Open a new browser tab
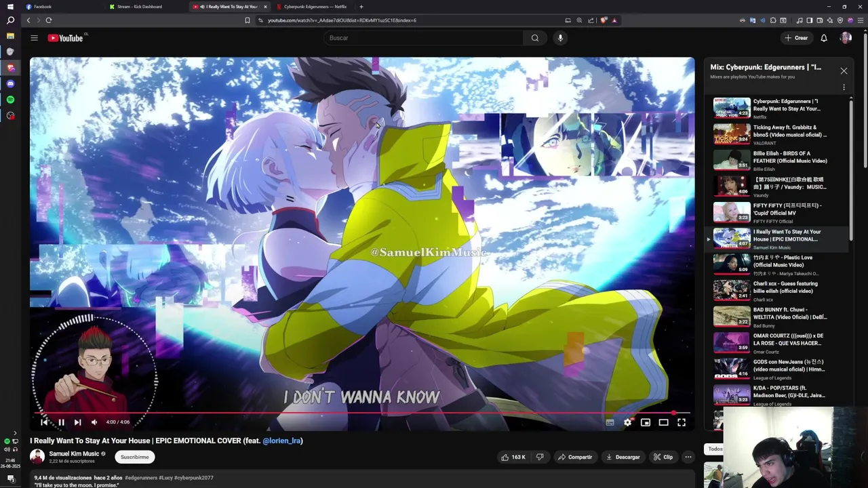Screen dimensions: 868x488 click(361, 7)
